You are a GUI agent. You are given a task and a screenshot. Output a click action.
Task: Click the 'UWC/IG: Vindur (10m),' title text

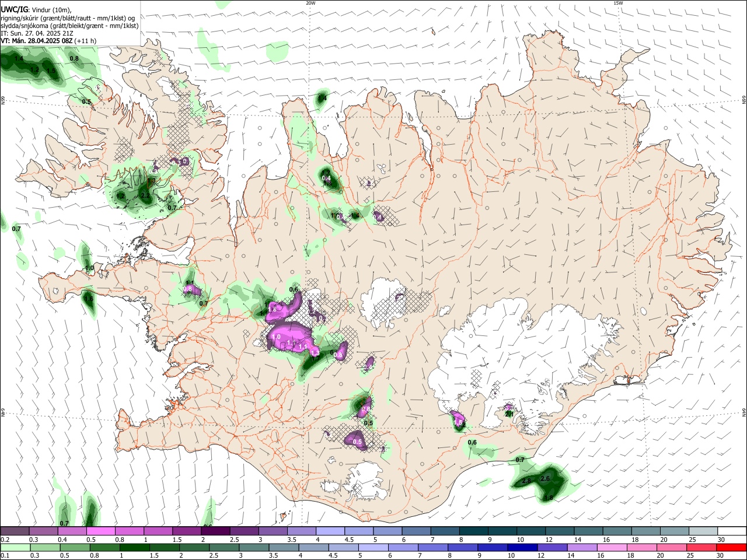point(36,9)
